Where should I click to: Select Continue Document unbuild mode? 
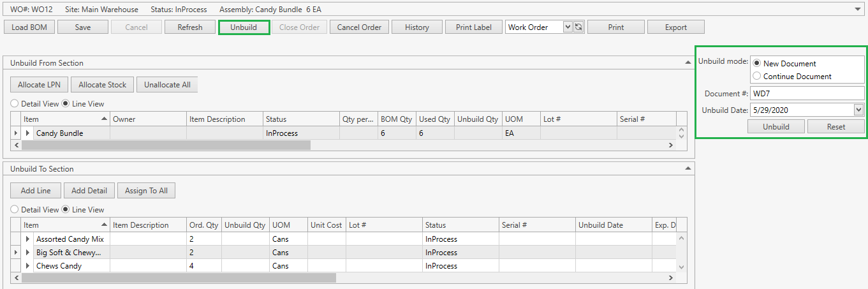tap(757, 76)
